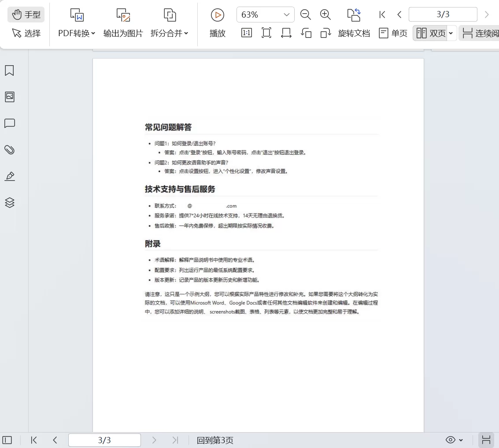Click the zoom in magnifier icon
Image resolution: width=499 pixels, height=448 pixels.
(325, 15)
